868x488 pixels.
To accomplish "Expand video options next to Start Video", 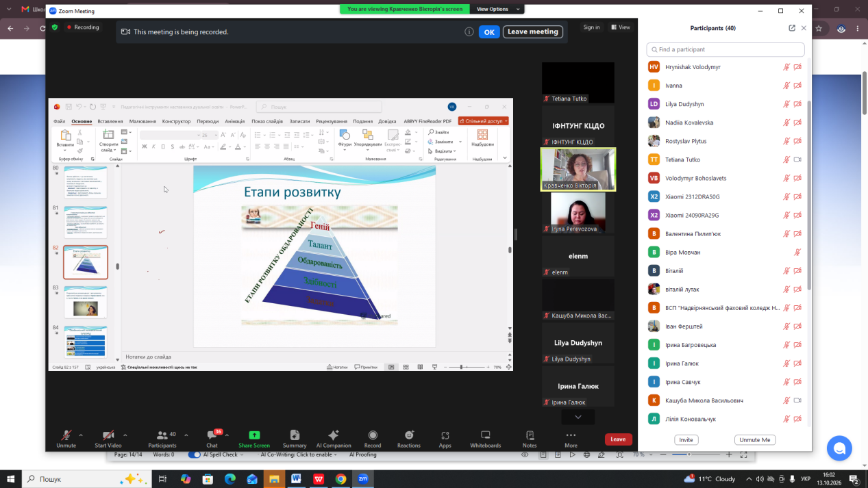I will 125,435.
